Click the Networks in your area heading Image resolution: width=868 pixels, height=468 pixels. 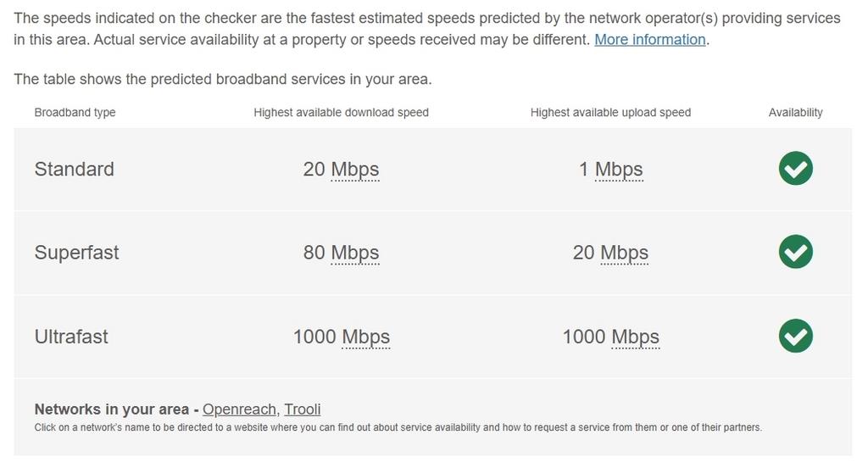tap(111, 409)
